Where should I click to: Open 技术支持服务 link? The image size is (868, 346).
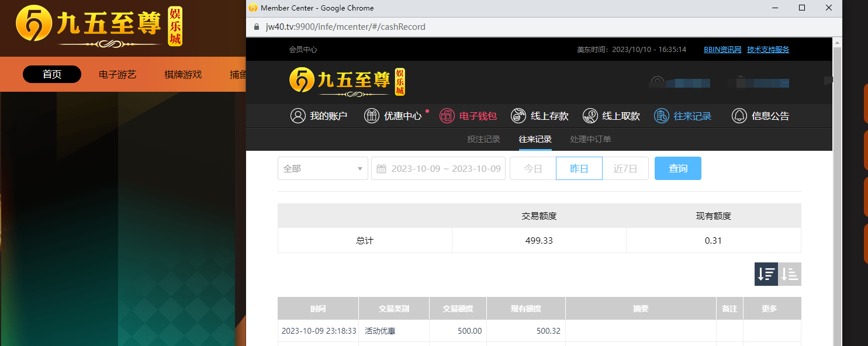(x=768, y=50)
